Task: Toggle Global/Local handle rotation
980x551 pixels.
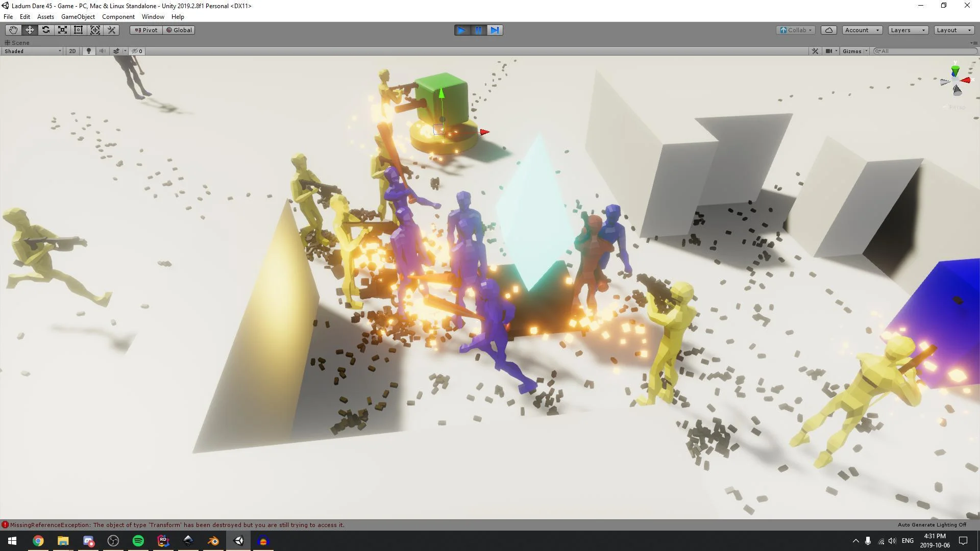Action: coord(179,30)
